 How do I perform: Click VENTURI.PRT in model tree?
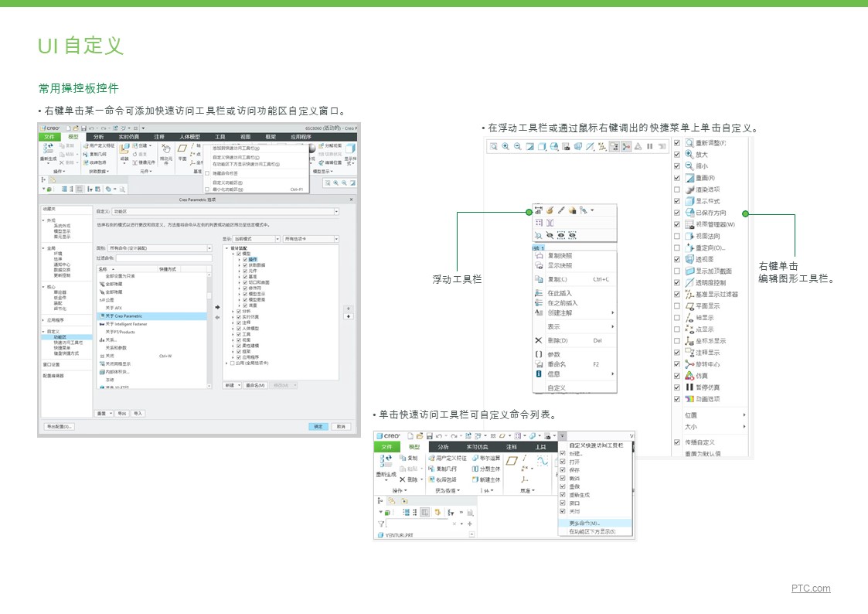(399, 535)
